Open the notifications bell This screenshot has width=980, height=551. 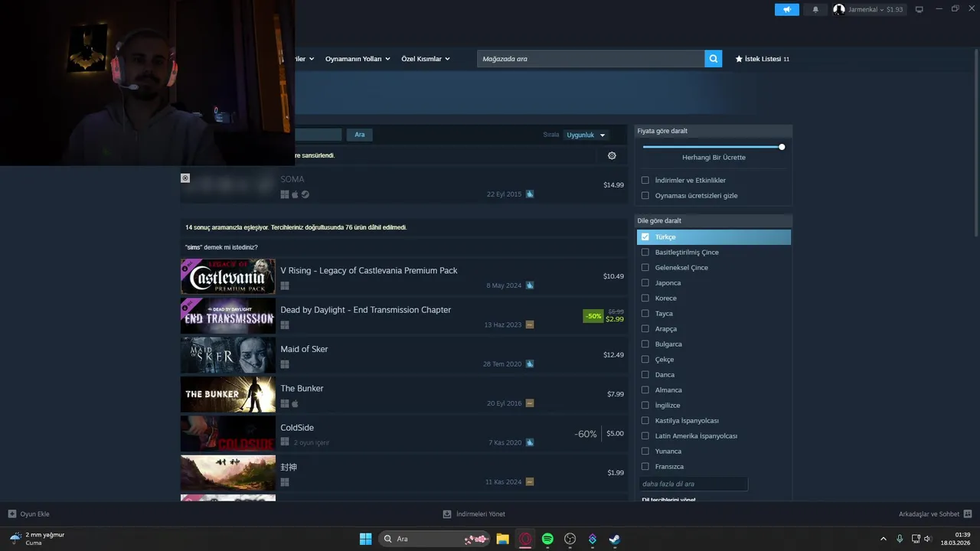(815, 9)
